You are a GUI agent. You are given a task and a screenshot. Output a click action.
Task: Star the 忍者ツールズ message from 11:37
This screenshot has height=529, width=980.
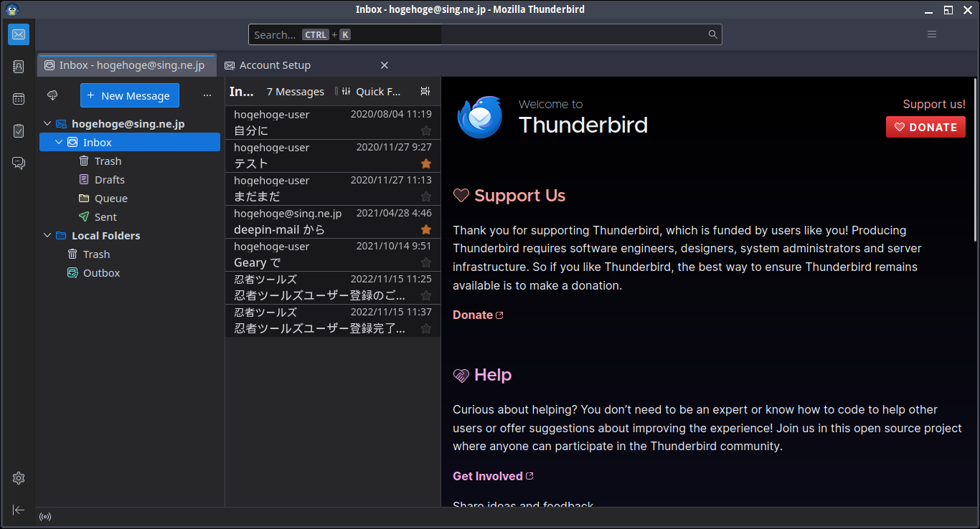pyautogui.click(x=426, y=328)
